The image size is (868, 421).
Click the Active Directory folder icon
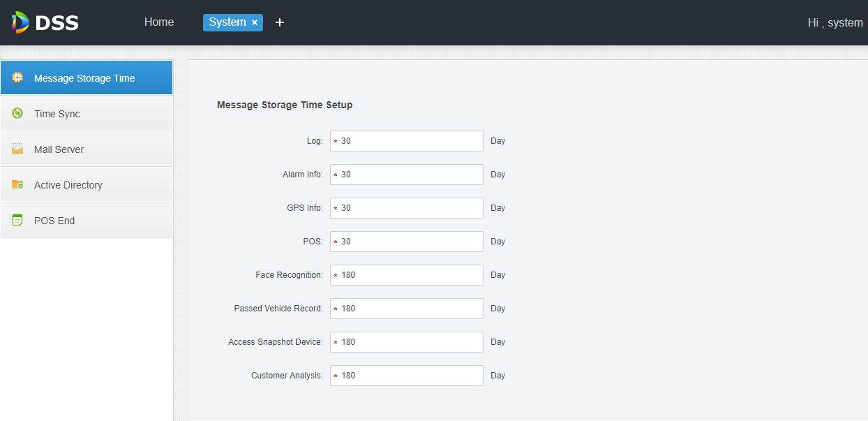(x=17, y=184)
